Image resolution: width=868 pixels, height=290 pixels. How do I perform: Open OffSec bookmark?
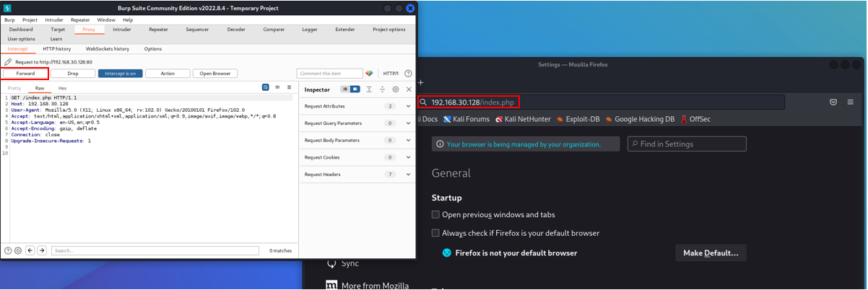coord(695,119)
